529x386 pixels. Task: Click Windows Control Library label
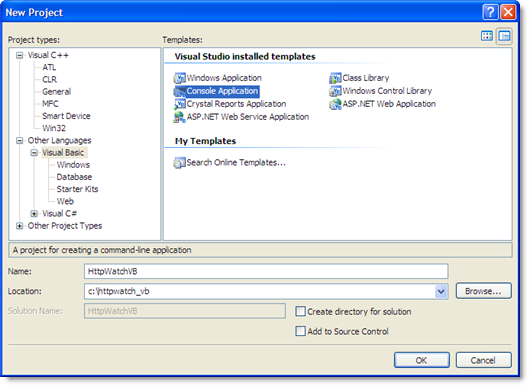(387, 91)
